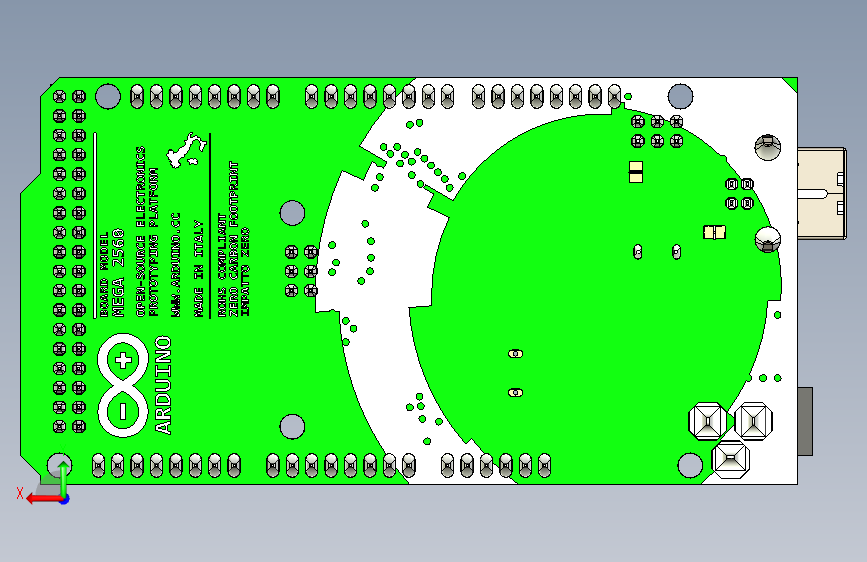Select the "PROTOTYPING PLATFORM" silkscreen text
The image size is (867, 562).
pos(154,242)
